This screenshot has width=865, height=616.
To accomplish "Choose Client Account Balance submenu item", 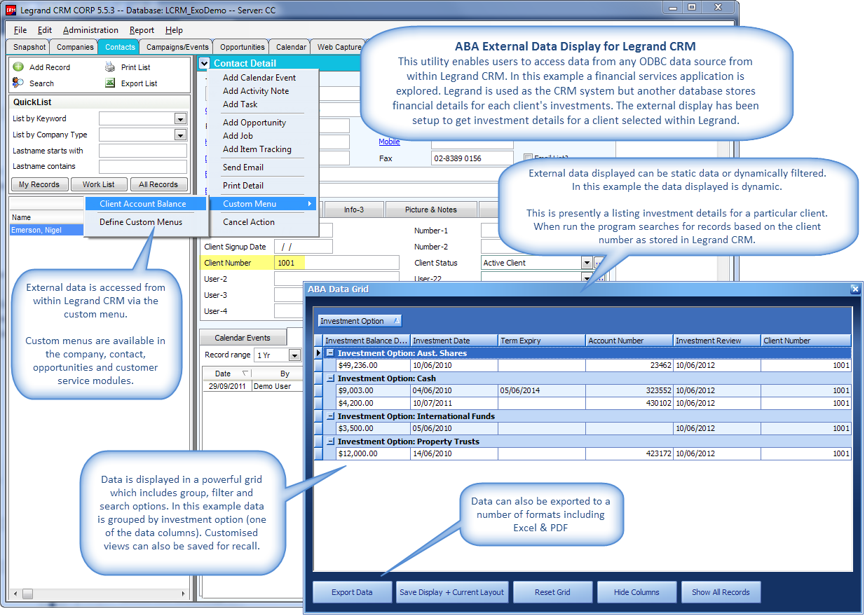I will coord(147,204).
